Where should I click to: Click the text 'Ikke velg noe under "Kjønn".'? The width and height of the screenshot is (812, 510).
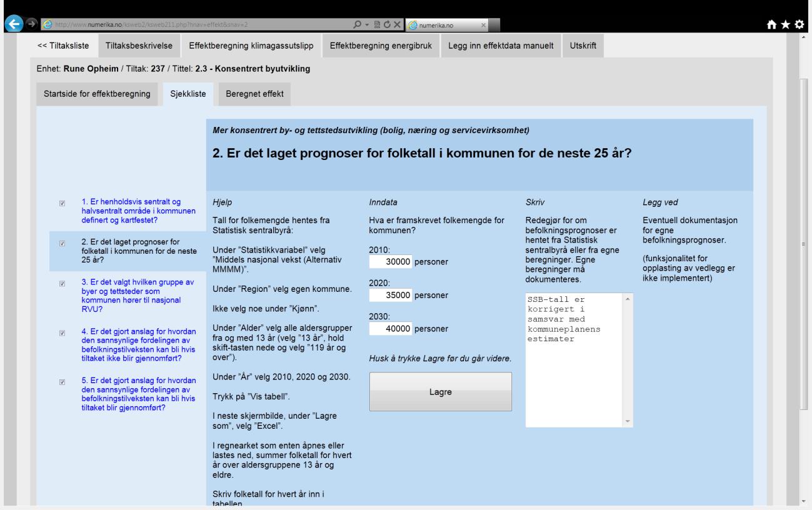[x=266, y=309]
